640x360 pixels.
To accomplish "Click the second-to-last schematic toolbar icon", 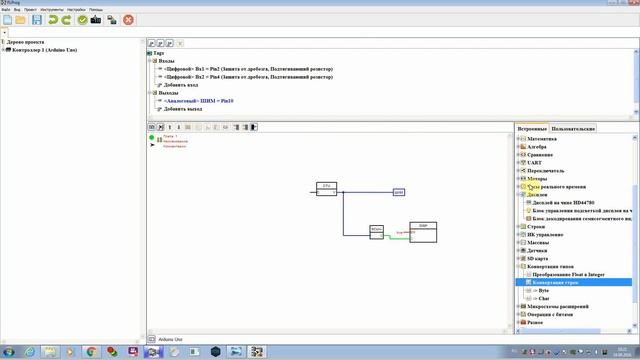I will point(245,127).
